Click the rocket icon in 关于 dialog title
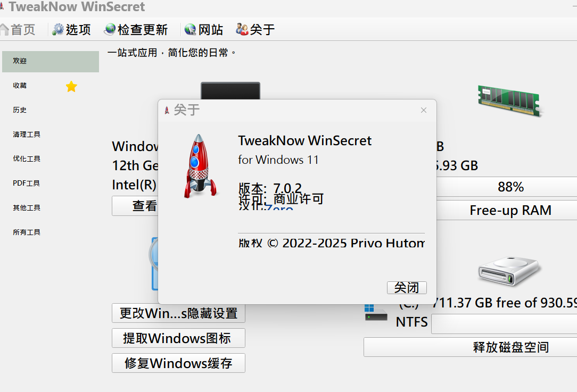The width and height of the screenshot is (577, 392). click(167, 110)
